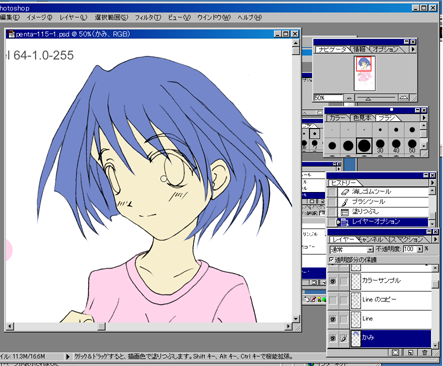
Task: Open the layer blend mode dropdown
Action: 351,249
